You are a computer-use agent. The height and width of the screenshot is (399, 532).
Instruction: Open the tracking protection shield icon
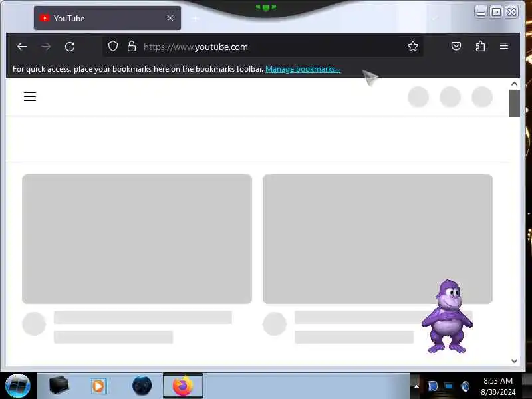pyautogui.click(x=113, y=46)
